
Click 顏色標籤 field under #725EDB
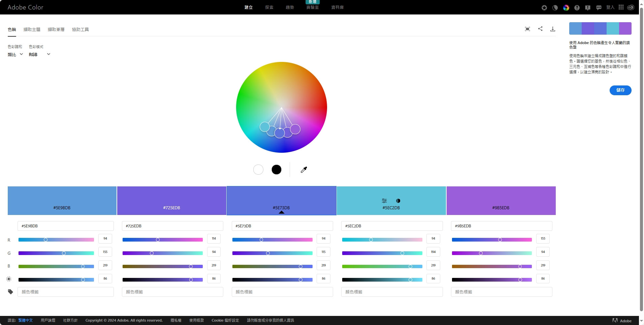pos(172,292)
